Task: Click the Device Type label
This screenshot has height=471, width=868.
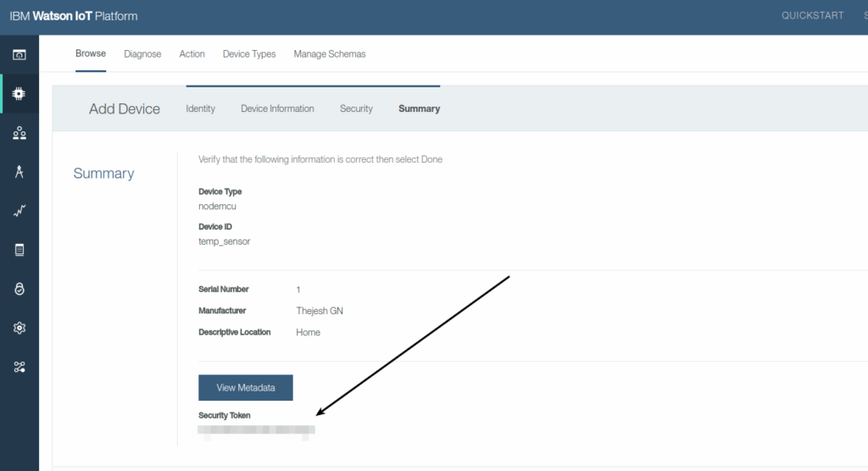Action: tap(220, 191)
